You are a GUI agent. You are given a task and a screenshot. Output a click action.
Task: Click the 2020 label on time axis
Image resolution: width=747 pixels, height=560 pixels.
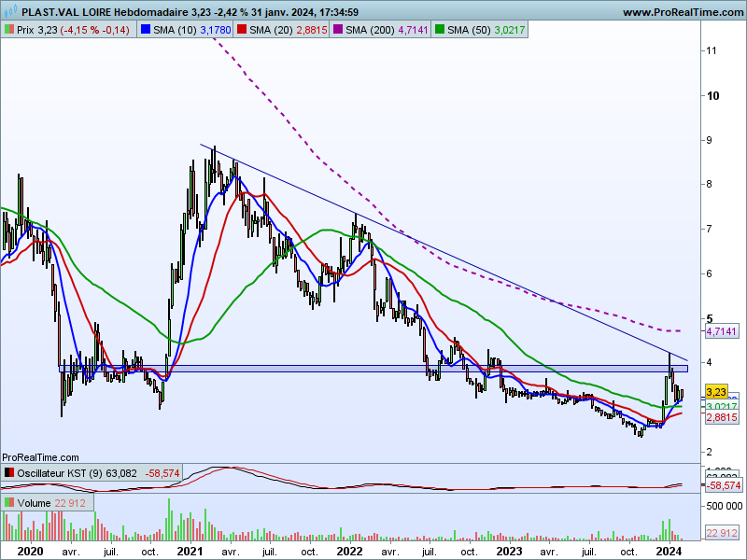30,552
